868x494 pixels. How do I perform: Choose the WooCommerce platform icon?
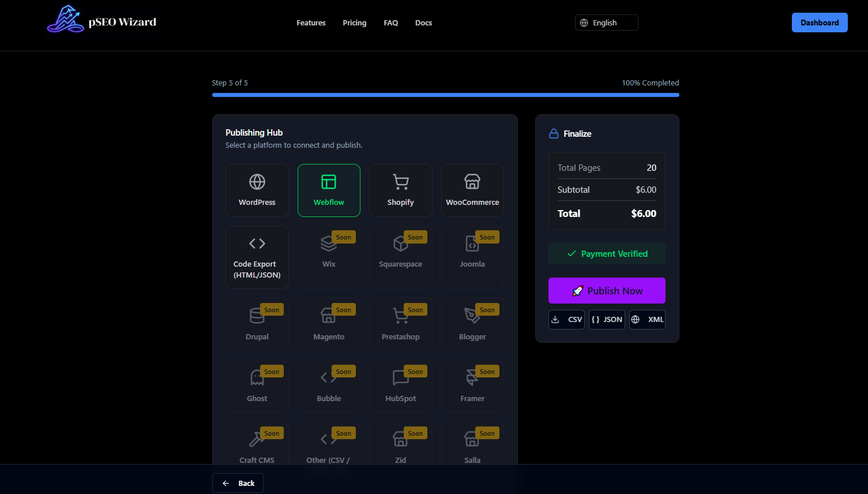(x=472, y=182)
